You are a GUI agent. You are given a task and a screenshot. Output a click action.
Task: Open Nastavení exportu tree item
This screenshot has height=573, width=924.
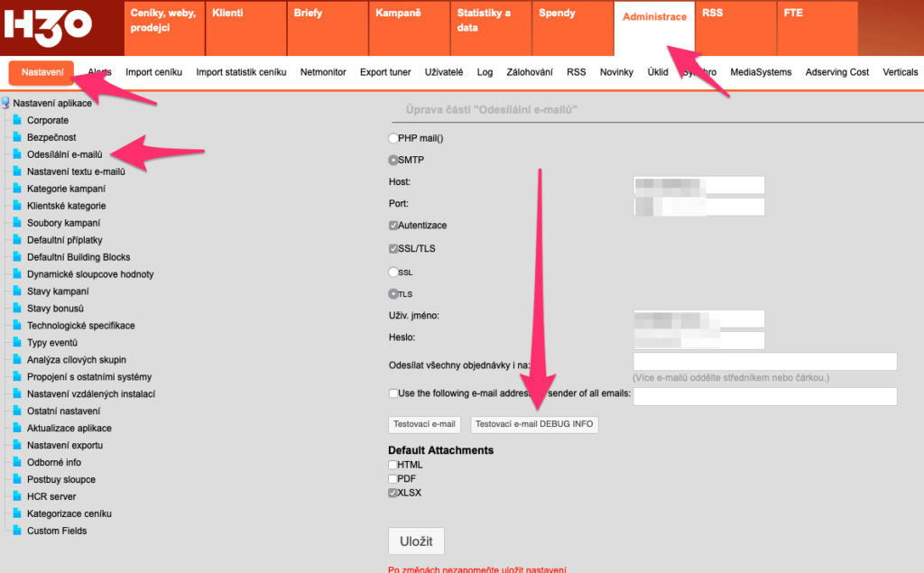(x=64, y=446)
